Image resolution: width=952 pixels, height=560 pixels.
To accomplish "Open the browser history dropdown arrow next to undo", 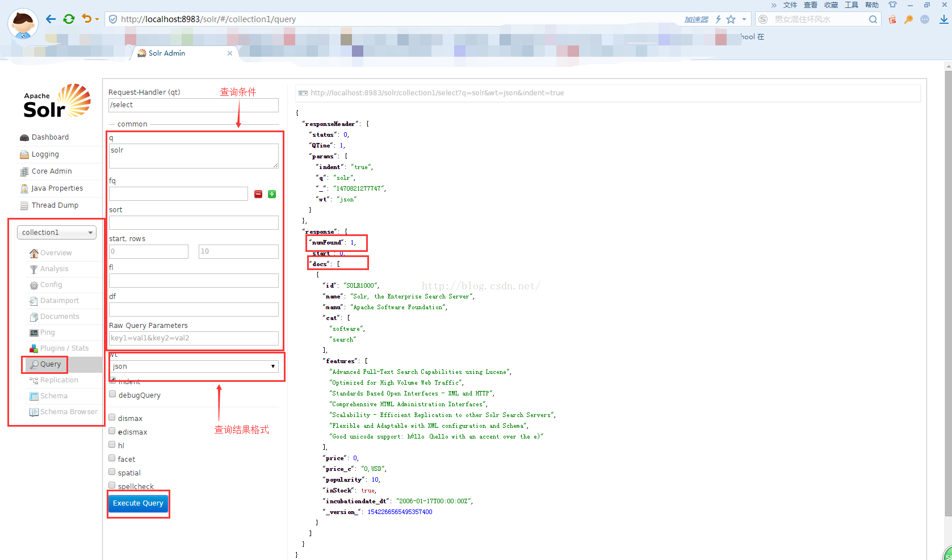I will pyautogui.click(x=97, y=19).
